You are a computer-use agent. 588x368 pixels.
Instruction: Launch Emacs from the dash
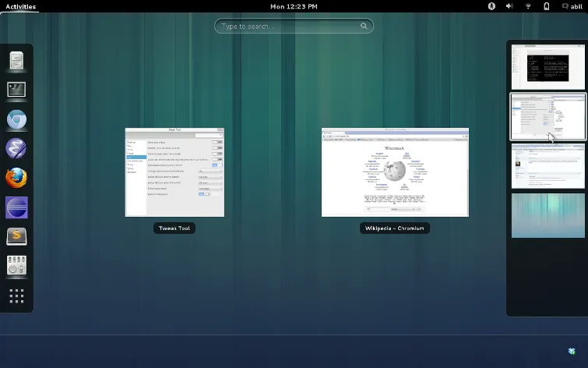point(16,148)
